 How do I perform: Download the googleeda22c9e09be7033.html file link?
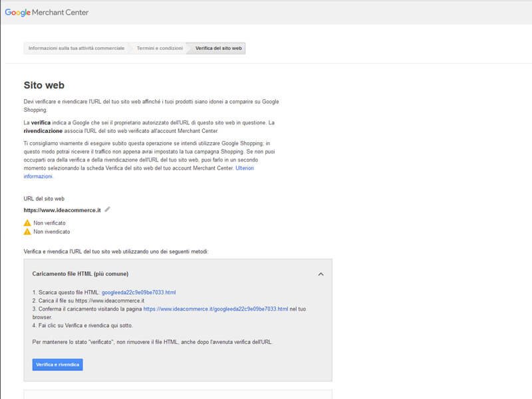pos(139,293)
